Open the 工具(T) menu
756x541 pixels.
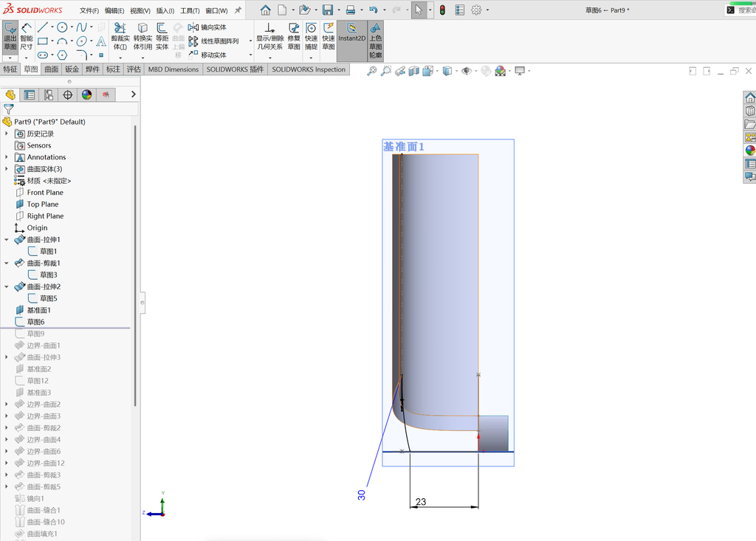click(190, 10)
